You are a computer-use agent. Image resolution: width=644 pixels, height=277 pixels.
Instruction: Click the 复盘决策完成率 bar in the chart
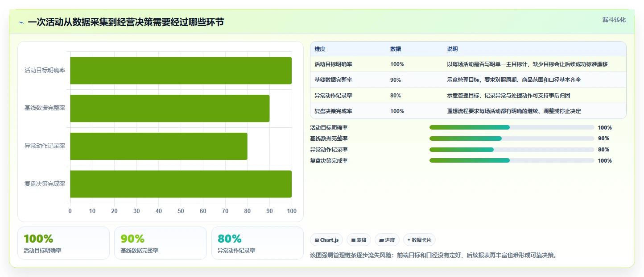coord(181,184)
